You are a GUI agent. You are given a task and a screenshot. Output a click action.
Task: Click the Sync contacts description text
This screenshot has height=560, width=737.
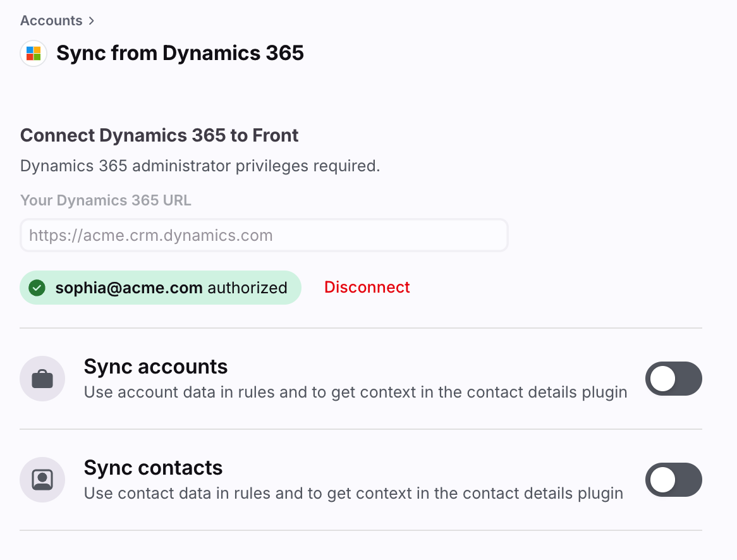tap(353, 493)
